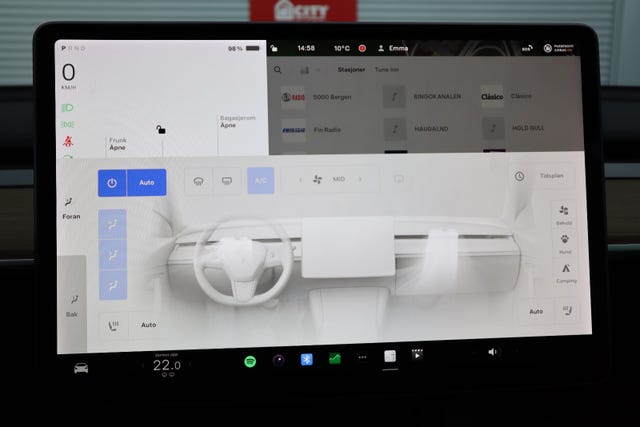Toggle the middle airflow vent button

[x=112, y=255]
